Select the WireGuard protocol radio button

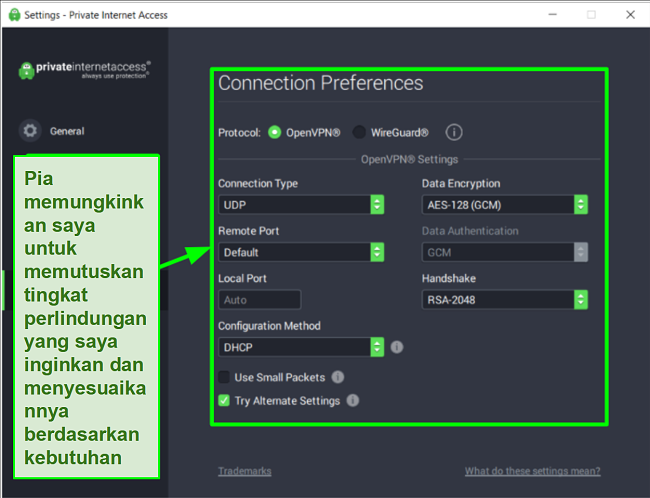(359, 133)
